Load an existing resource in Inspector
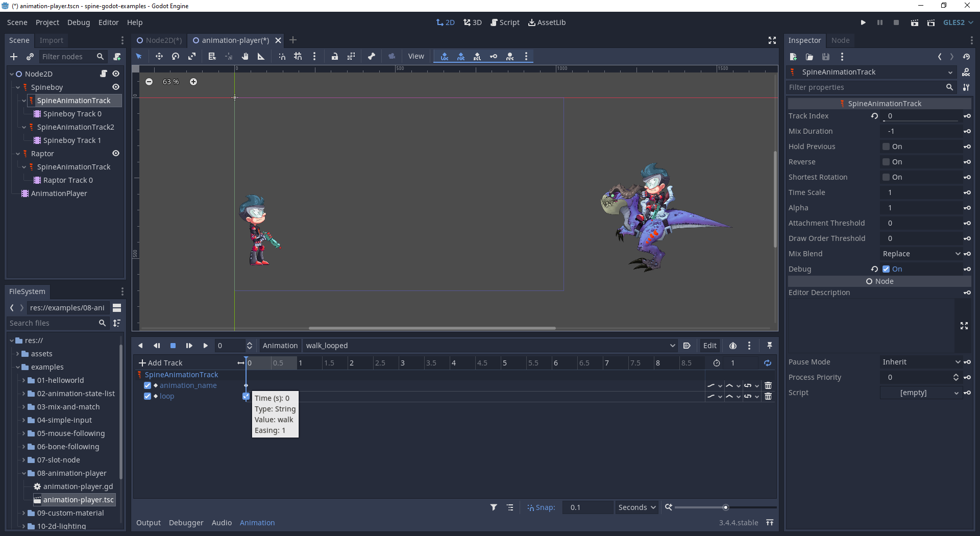This screenshot has height=536, width=980. pos(810,57)
